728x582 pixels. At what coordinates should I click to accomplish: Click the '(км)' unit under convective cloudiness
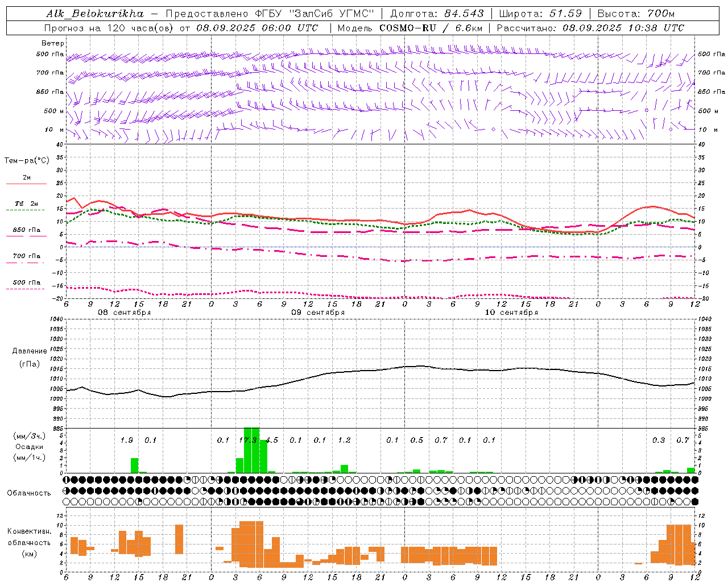pos(29,554)
